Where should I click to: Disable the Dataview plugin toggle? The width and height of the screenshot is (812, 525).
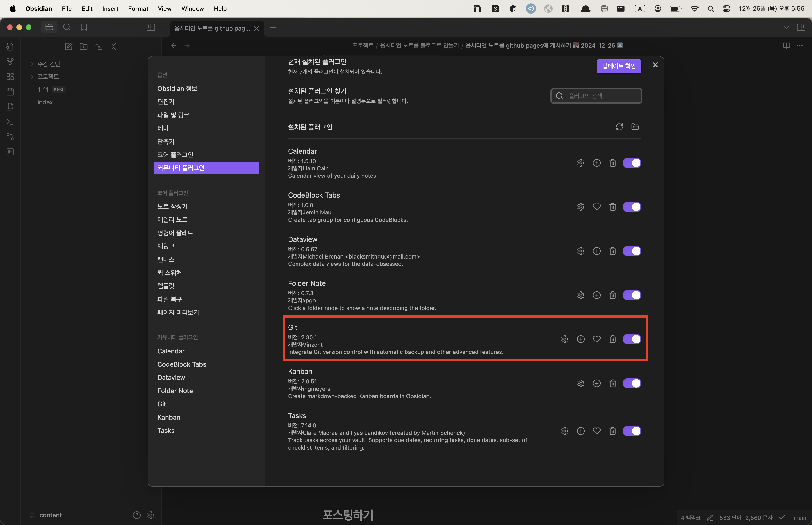pos(632,251)
